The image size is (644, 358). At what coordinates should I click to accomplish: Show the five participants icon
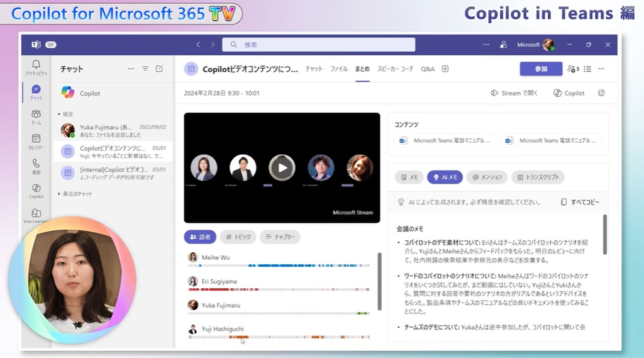pos(573,69)
